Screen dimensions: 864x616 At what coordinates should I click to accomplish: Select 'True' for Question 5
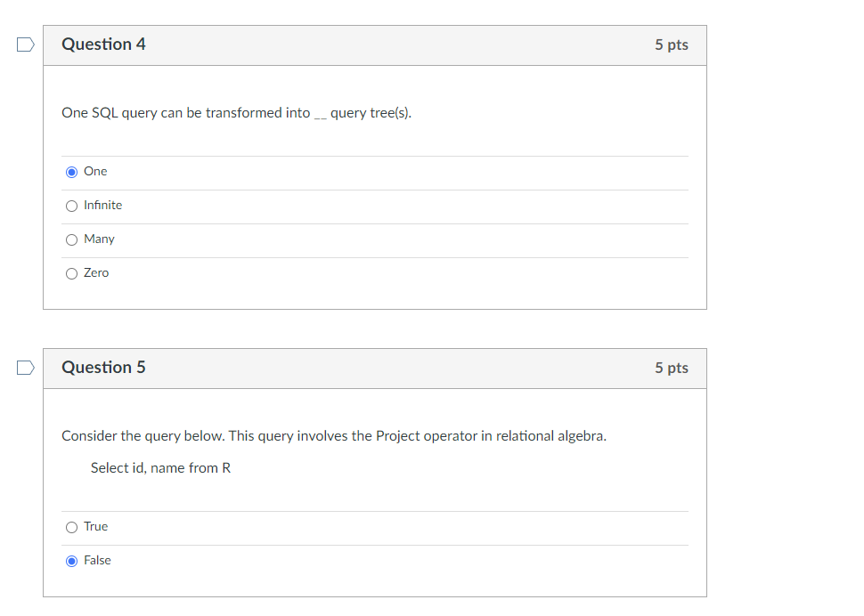[71, 526]
